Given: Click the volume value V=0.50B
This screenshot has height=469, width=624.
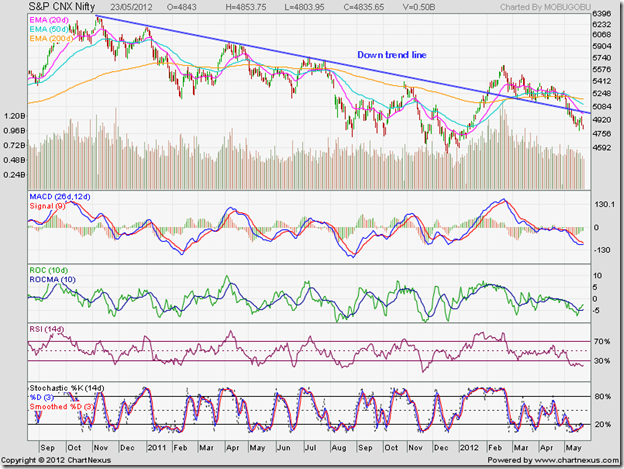Looking at the screenshot, I should 418,7.
